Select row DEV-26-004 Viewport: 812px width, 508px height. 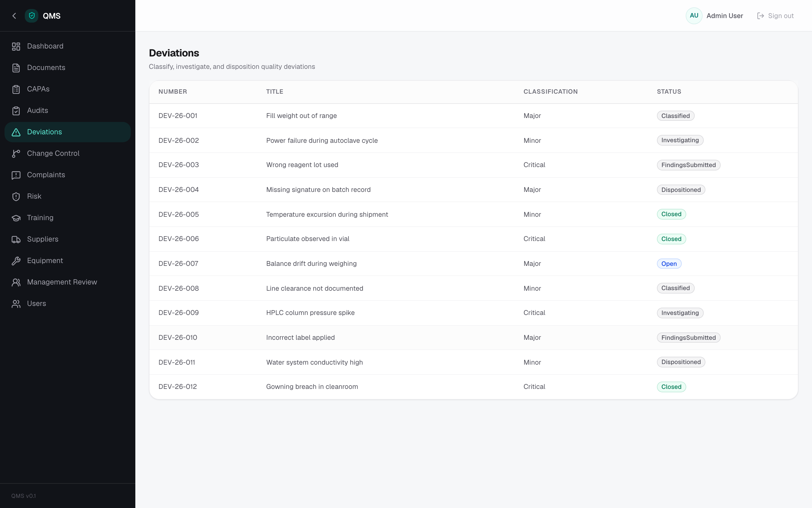[x=473, y=189]
